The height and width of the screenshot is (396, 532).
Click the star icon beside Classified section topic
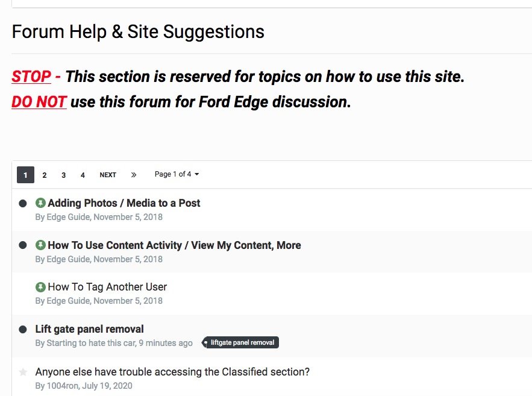click(x=23, y=372)
